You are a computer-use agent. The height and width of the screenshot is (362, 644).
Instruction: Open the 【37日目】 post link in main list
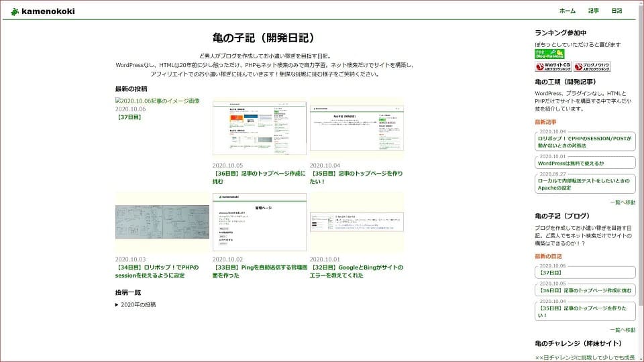click(129, 117)
